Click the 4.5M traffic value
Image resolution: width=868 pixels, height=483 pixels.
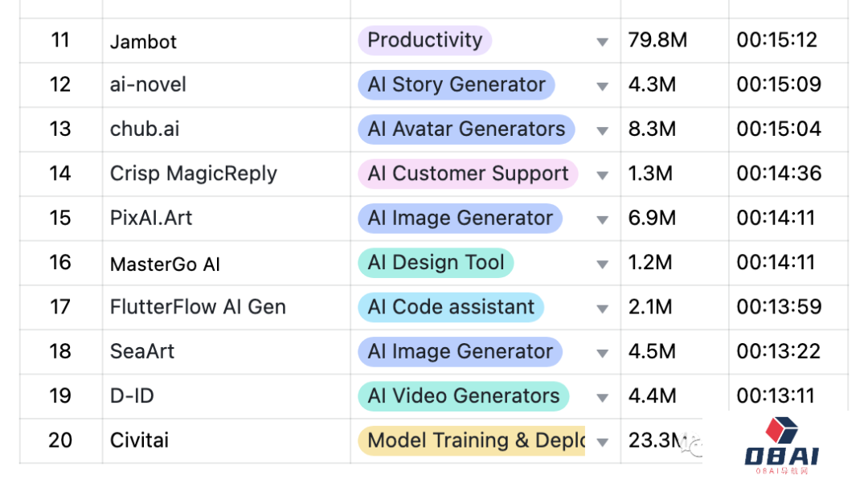[x=652, y=352]
